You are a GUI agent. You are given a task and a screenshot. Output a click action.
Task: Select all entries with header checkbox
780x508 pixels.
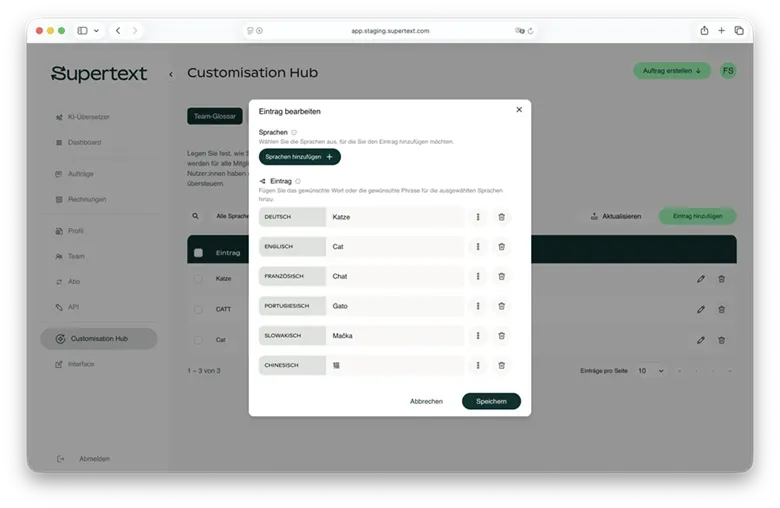click(198, 253)
